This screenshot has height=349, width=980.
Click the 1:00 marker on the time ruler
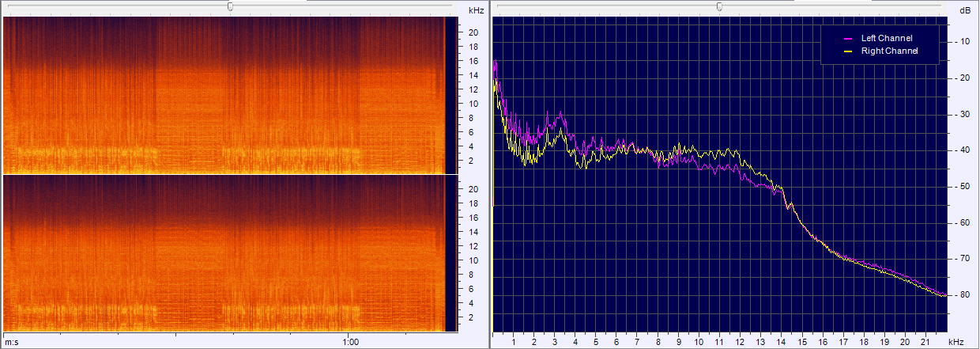pyautogui.click(x=352, y=342)
